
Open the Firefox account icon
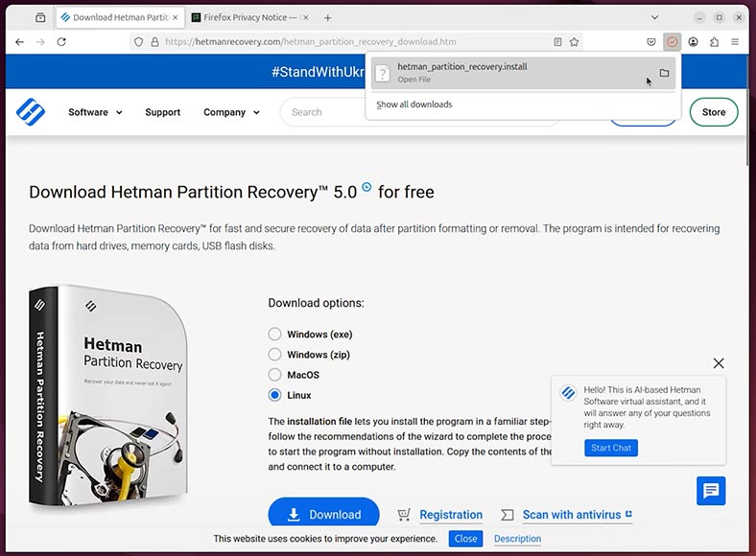[693, 42]
